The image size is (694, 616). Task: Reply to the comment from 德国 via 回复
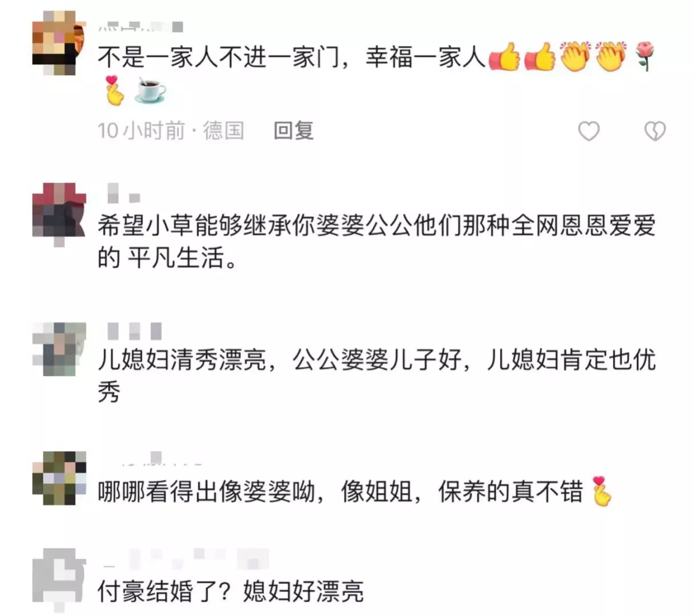(294, 131)
